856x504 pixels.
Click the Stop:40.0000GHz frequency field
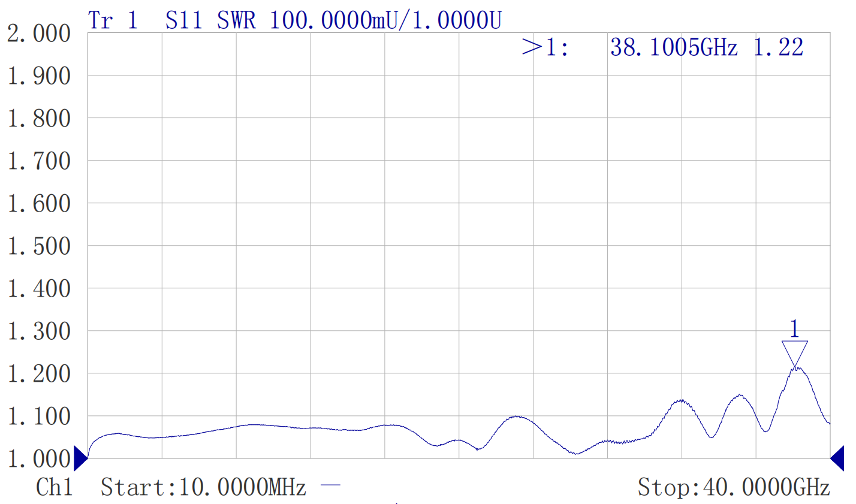(734, 487)
